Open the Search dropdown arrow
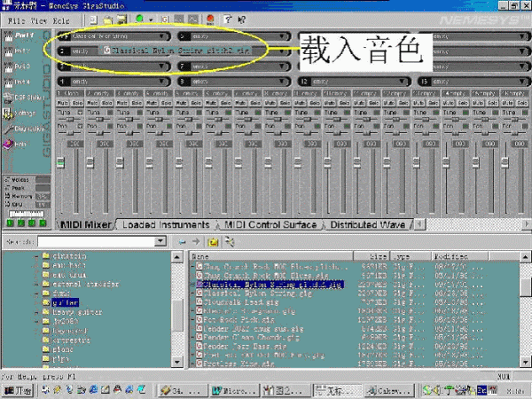Viewport: 532px width, 399px height. 160,241
